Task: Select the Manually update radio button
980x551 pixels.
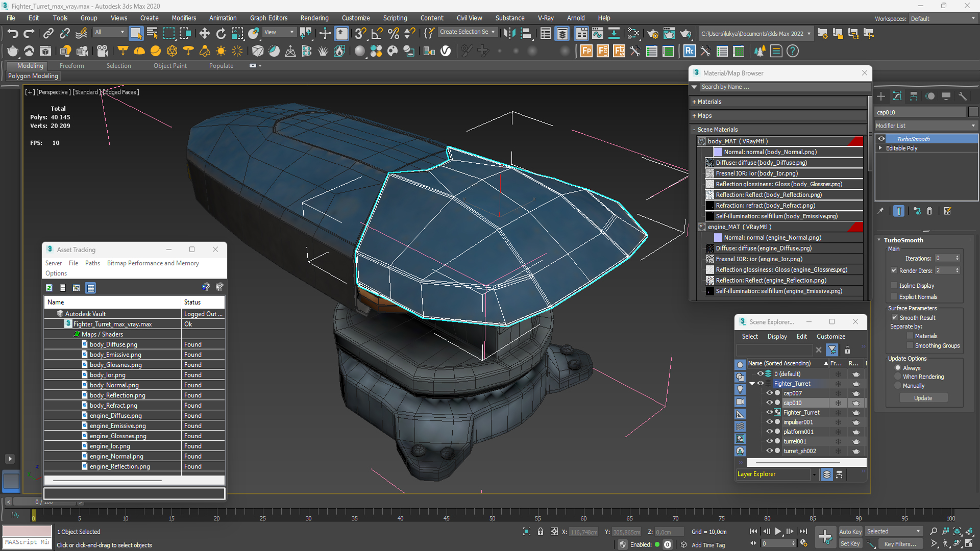Action: 898,386
